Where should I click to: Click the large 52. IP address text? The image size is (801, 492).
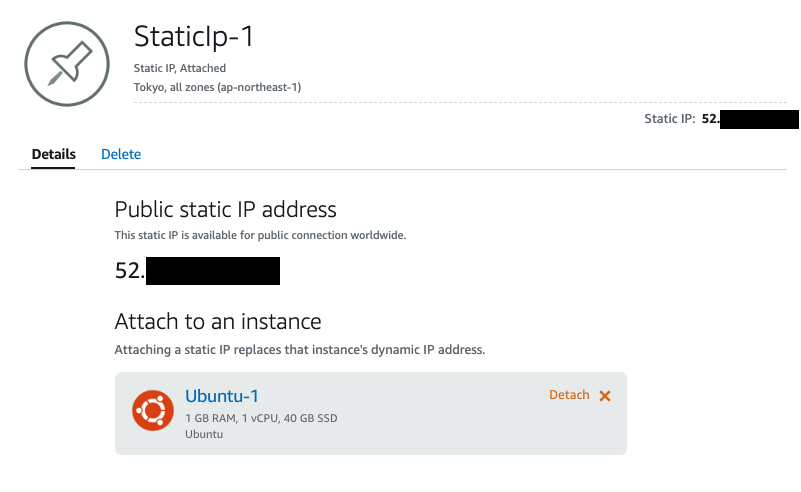[x=130, y=271]
